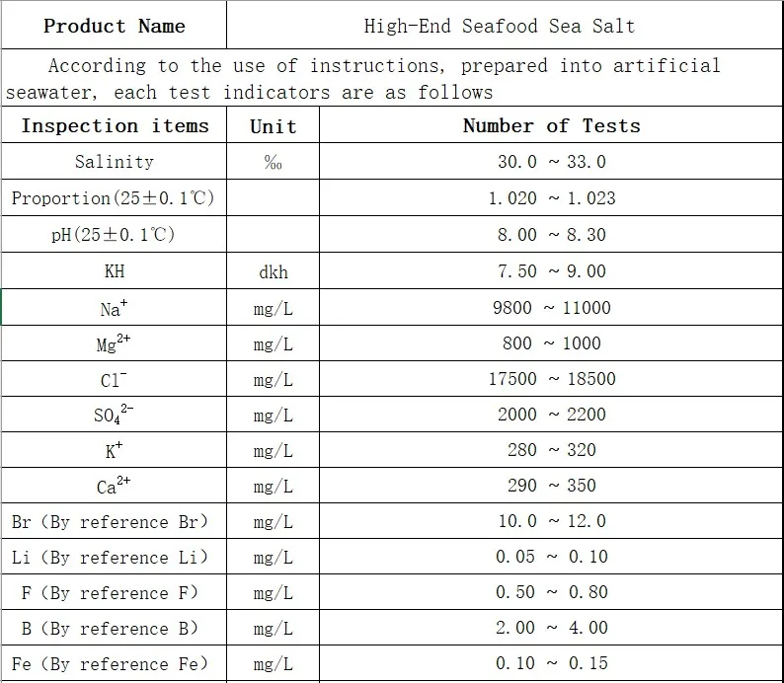This screenshot has height=683, width=784.
Task: Click the "Number of Tests" header cell
Action: 551,125
